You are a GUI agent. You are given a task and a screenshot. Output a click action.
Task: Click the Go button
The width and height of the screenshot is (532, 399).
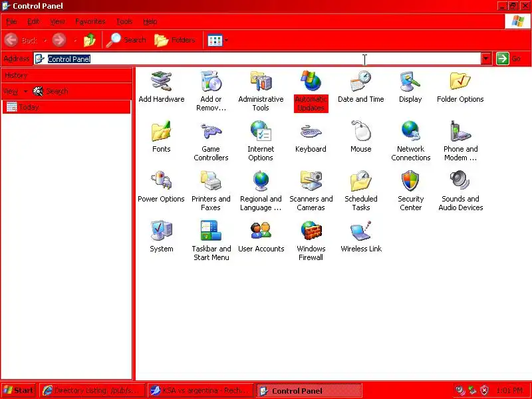click(x=509, y=59)
